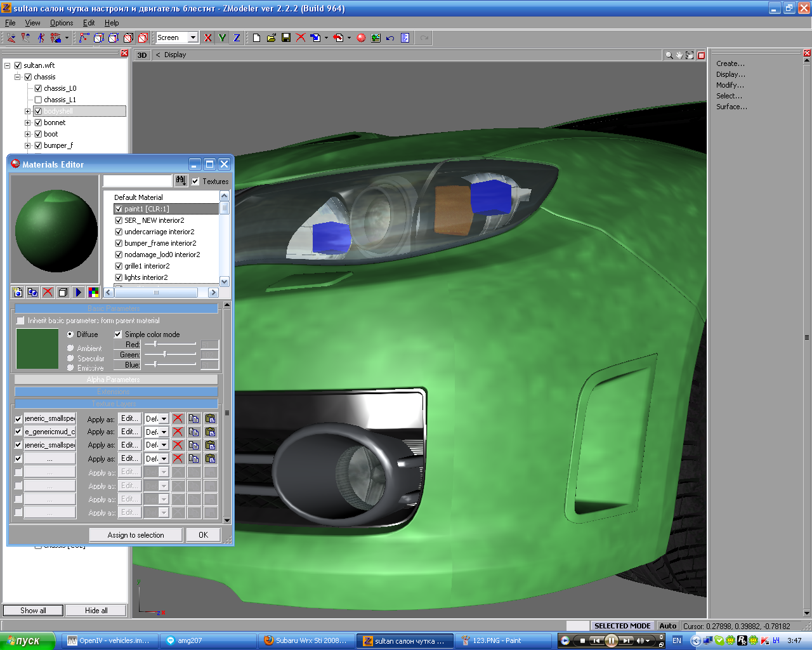The image size is (812, 650).
Task: Uncheck the Simple color mode checkbox
Action: click(118, 335)
